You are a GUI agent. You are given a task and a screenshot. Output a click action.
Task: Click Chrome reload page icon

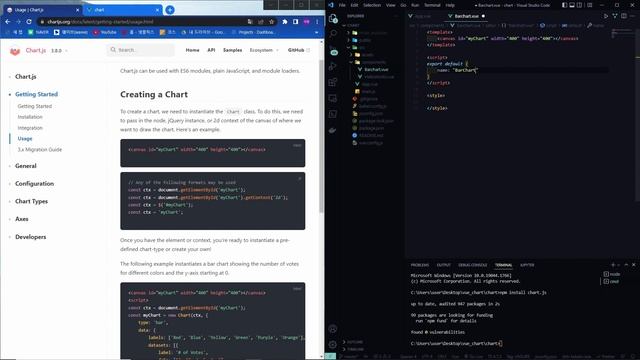click(x=29, y=22)
